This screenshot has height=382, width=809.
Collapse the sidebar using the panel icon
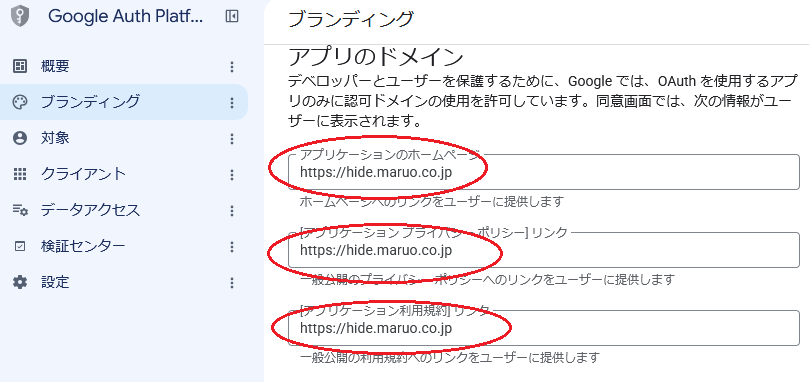pyautogui.click(x=232, y=17)
